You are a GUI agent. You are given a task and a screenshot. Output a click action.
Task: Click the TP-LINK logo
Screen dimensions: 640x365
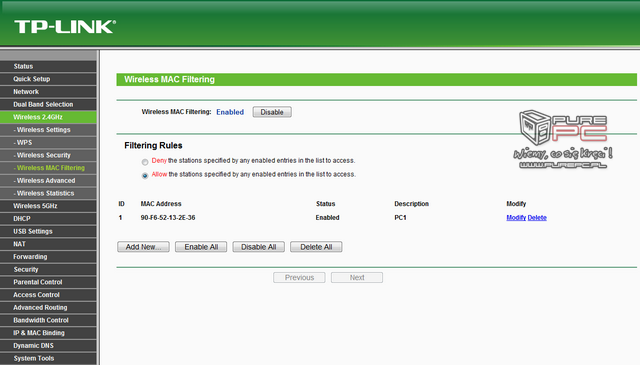pos(65,27)
